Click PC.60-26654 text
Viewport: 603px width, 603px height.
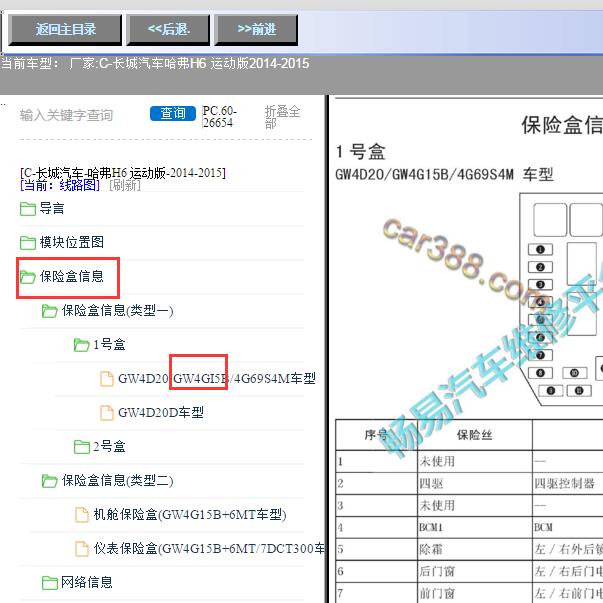(x=219, y=117)
